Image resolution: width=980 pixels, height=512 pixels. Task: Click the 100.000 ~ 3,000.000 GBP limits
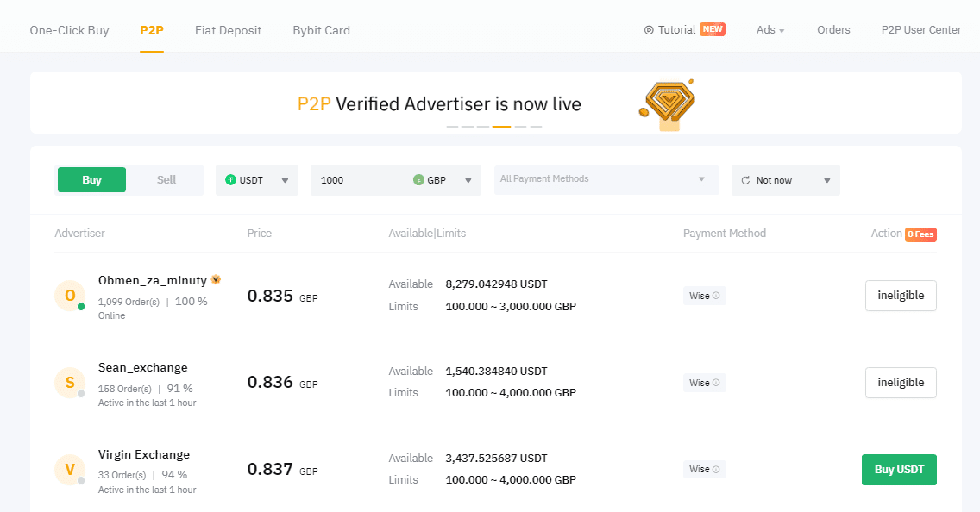click(x=511, y=307)
